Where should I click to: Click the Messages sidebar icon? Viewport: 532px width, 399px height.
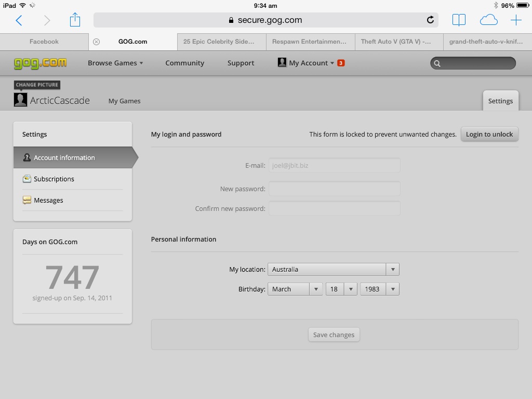click(x=27, y=200)
